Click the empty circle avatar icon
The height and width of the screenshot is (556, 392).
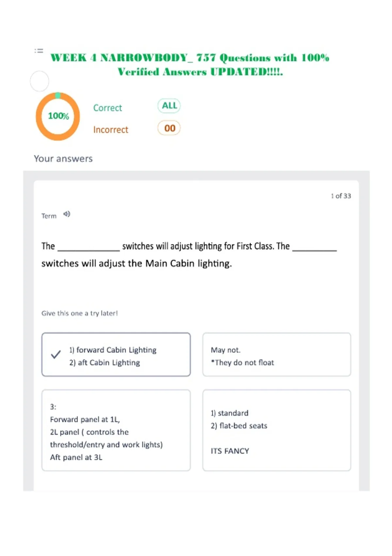tap(40, 81)
